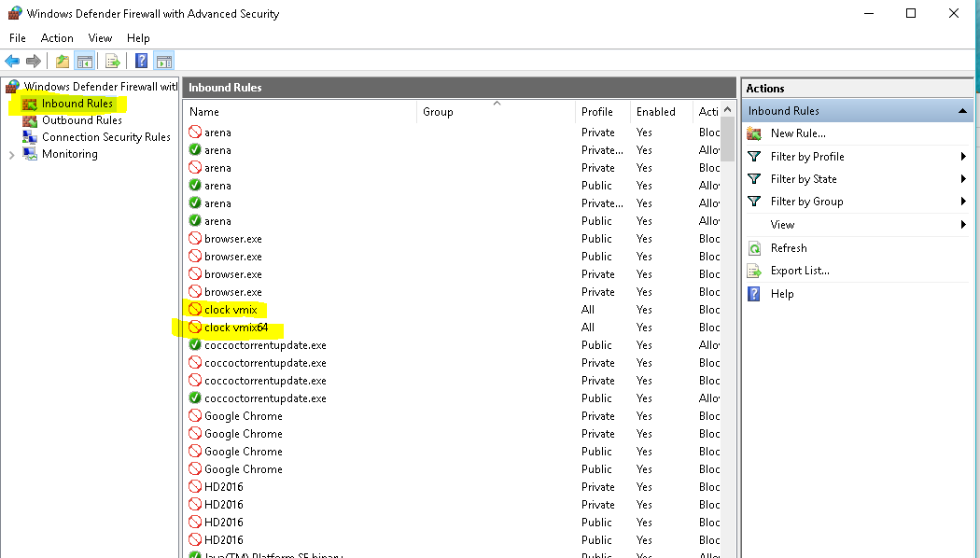
Task: Open the Action menu
Action: pos(57,38)
